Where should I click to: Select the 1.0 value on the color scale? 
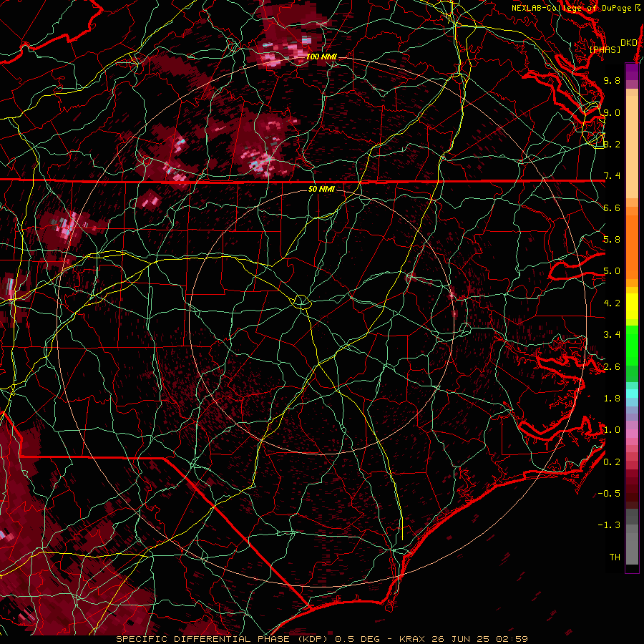coord(612,430)
